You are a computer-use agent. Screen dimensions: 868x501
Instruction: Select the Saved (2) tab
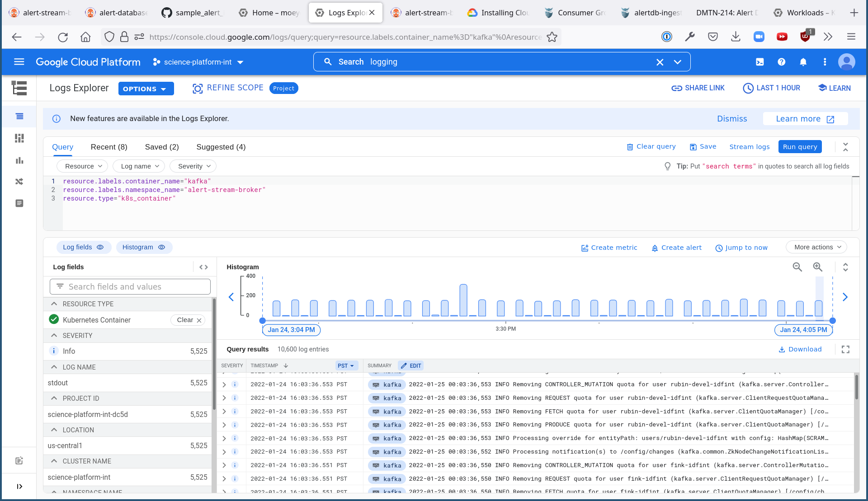[162, 147]
